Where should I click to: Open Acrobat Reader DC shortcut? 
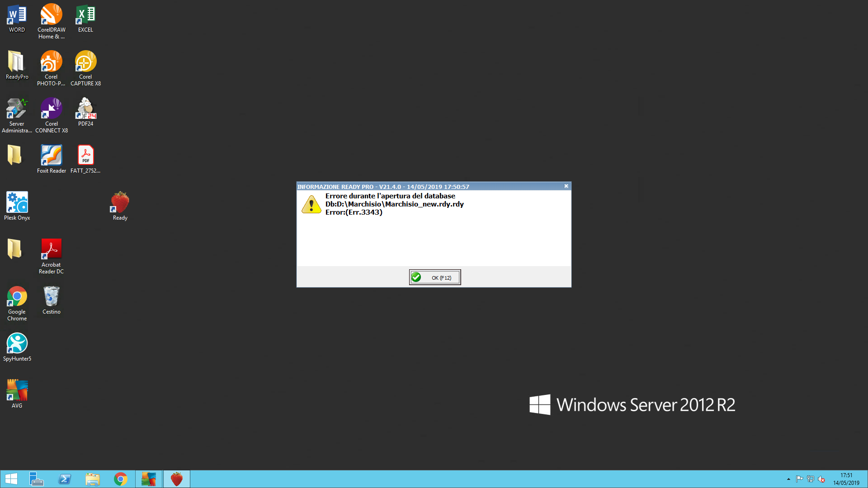(51, 257)
